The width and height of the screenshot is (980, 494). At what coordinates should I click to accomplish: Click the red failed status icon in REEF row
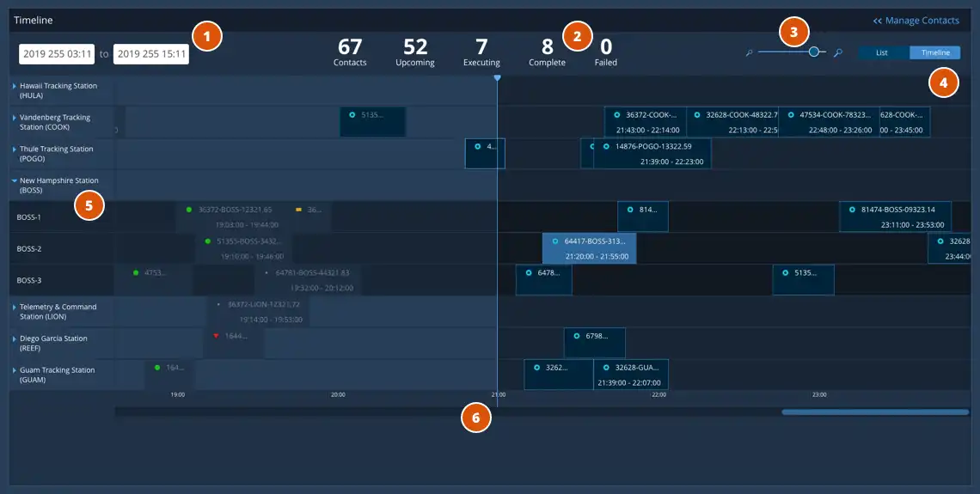coord(217,336)
